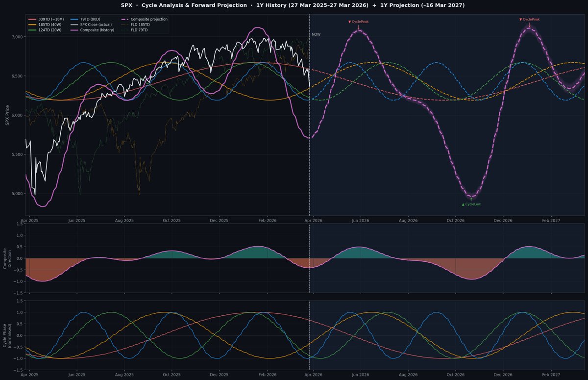Click the SPX Close (actual) legend label
This screenshot has height=380, width=588.
[96, 25]
